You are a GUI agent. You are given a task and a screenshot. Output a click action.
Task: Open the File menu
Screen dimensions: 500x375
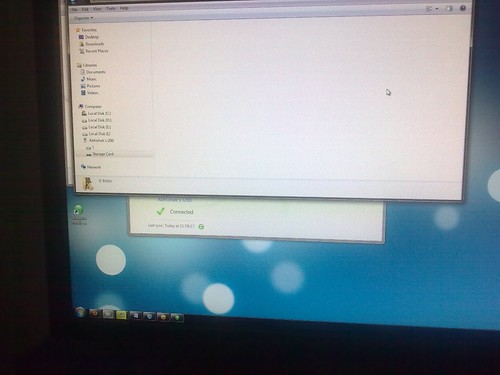pos(74,9)
